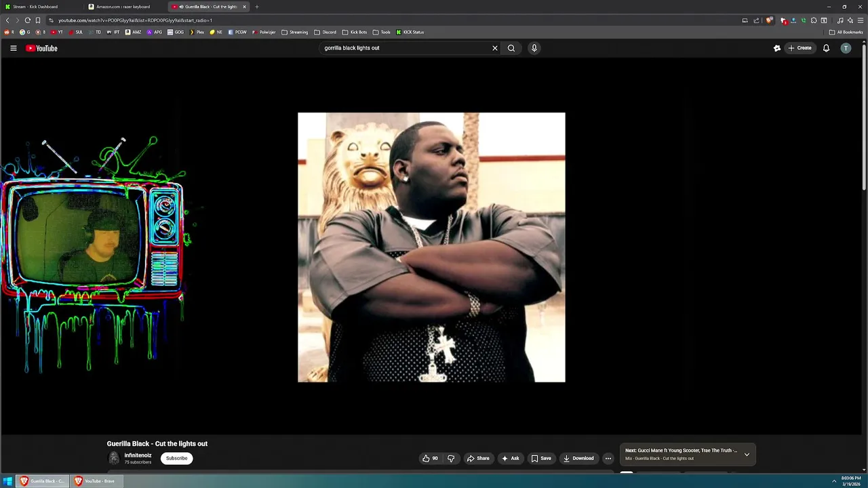The image size is (868, 488).
Task: Close the Guerilla Black YouTube tab
Action: (244, 7)
